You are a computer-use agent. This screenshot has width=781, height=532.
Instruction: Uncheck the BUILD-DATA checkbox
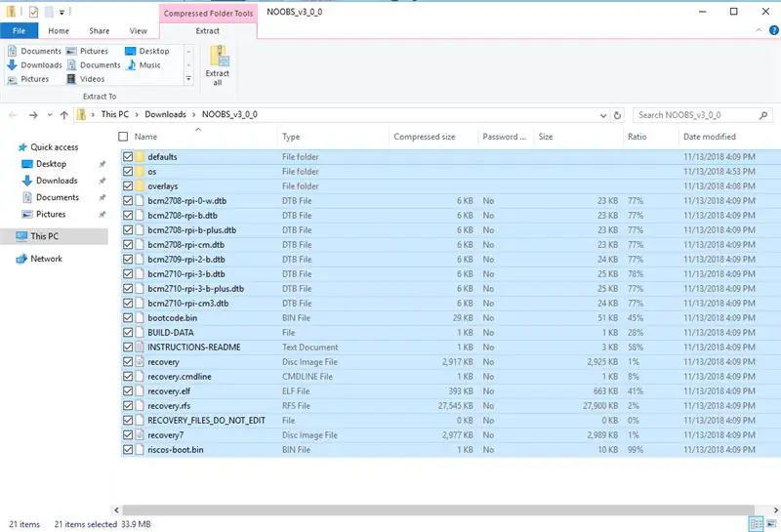click(x=128, y=332)
